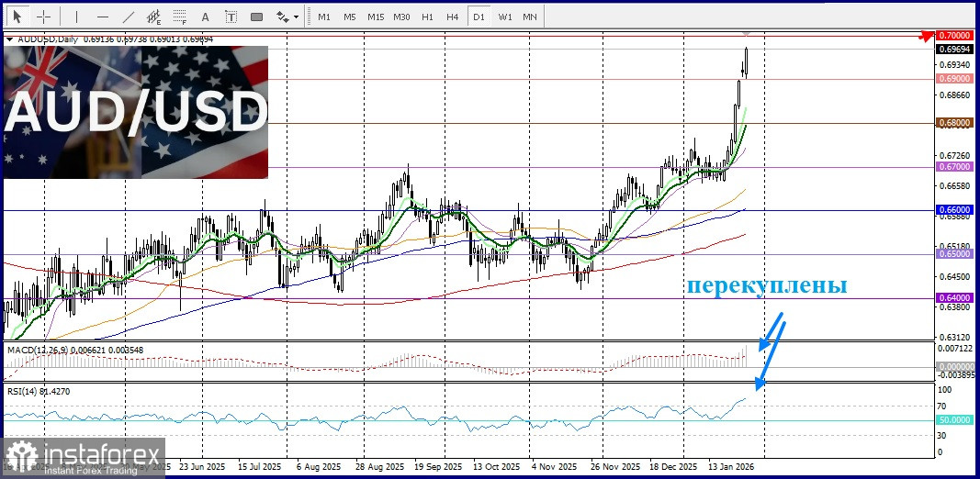Select the horizontal line drawing tool
980x479 pixels.
pyautogui.click(x=103, y=17)
